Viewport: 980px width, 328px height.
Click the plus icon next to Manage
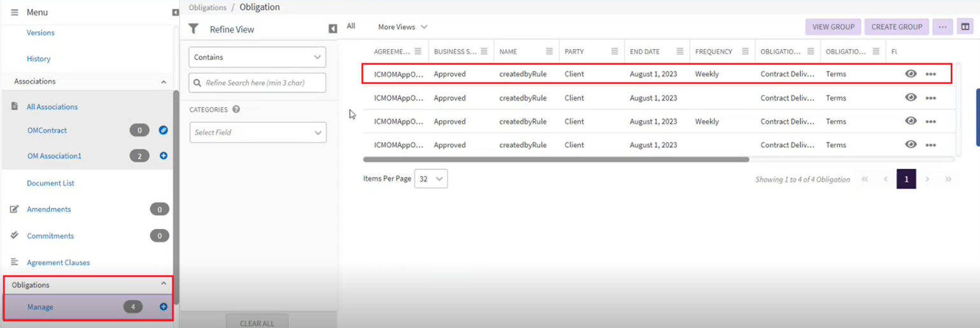(x=163, y=307)
